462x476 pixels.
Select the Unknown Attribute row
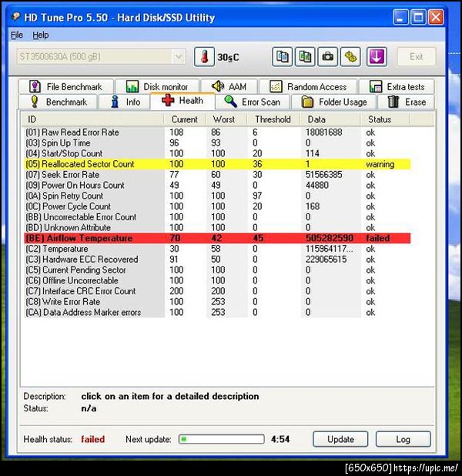[217, 228]
